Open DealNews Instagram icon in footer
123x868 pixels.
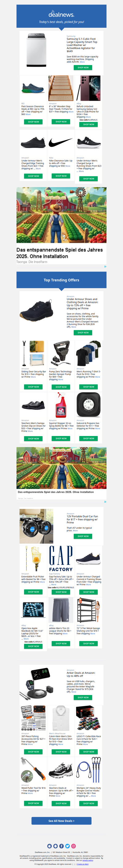(x=73, y=846)
